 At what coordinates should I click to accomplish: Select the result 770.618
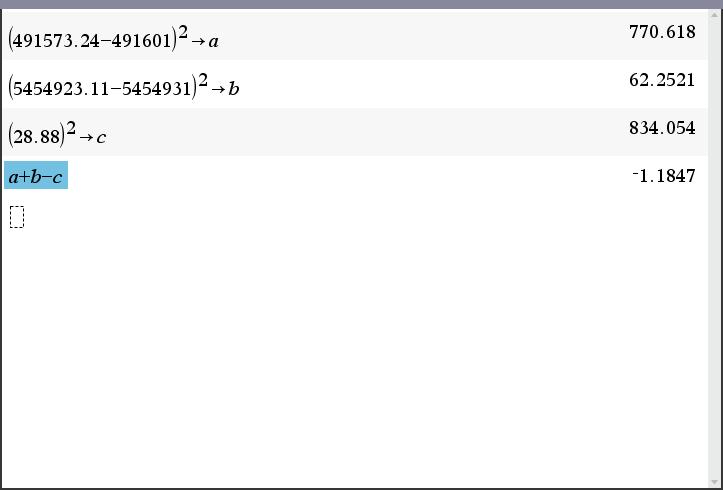(662, 32)
